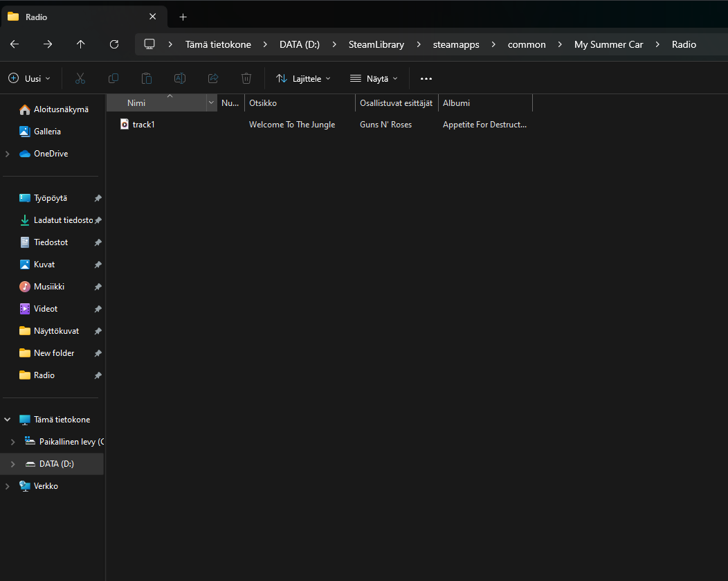Image resolution: width=728 pixels, height=581 pixels.
Task: Select Verkko in navigation pane
Action: click(39, 486)
